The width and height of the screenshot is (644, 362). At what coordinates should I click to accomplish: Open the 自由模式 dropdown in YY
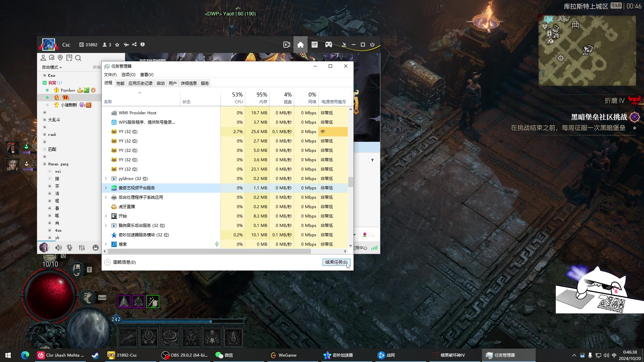click(52, 67)
